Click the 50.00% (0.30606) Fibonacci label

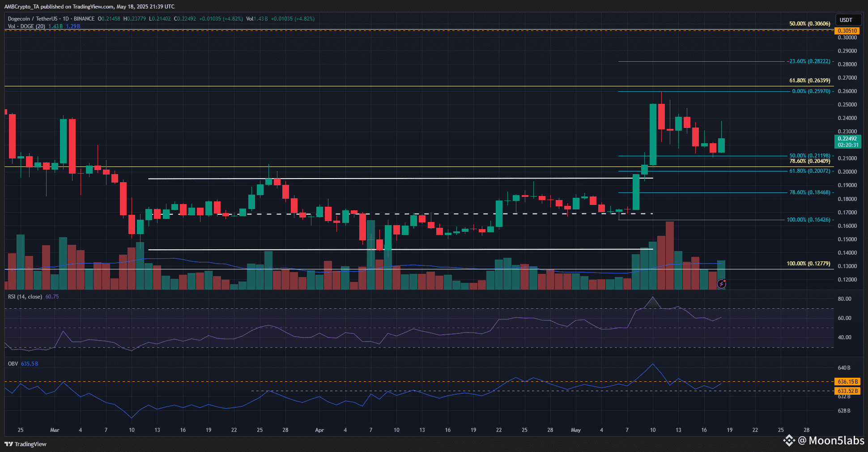pyautogui.click(x=809, y=24)
